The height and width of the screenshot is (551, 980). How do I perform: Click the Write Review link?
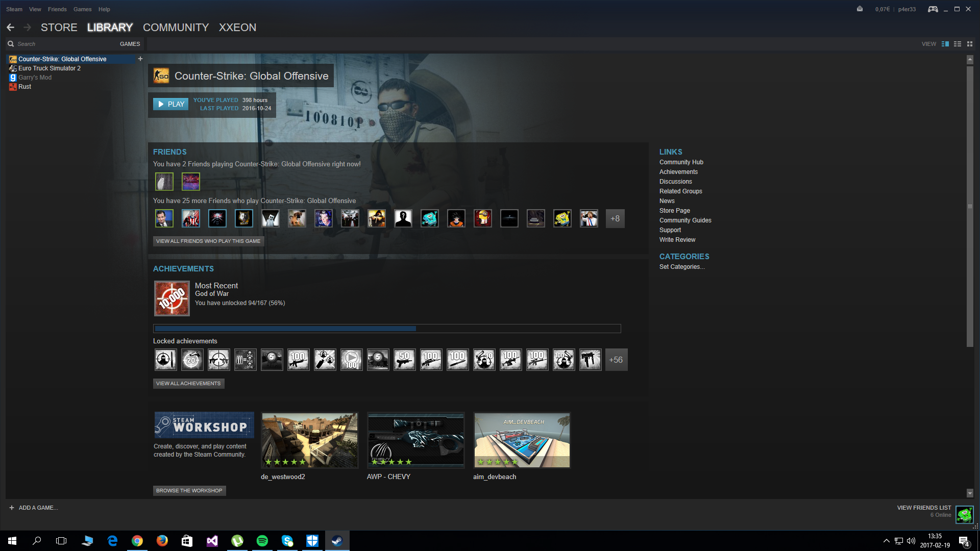pos(677,240)
